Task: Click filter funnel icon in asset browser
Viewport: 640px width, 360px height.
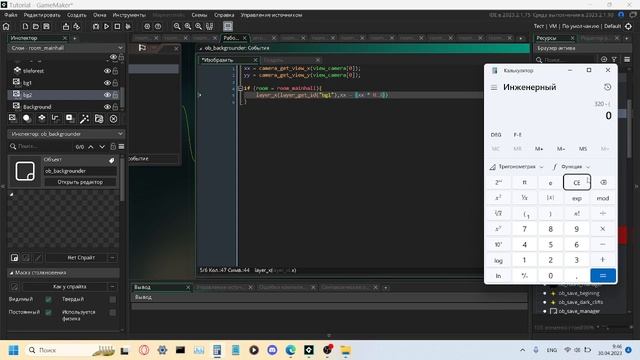Action: (614, 60)
